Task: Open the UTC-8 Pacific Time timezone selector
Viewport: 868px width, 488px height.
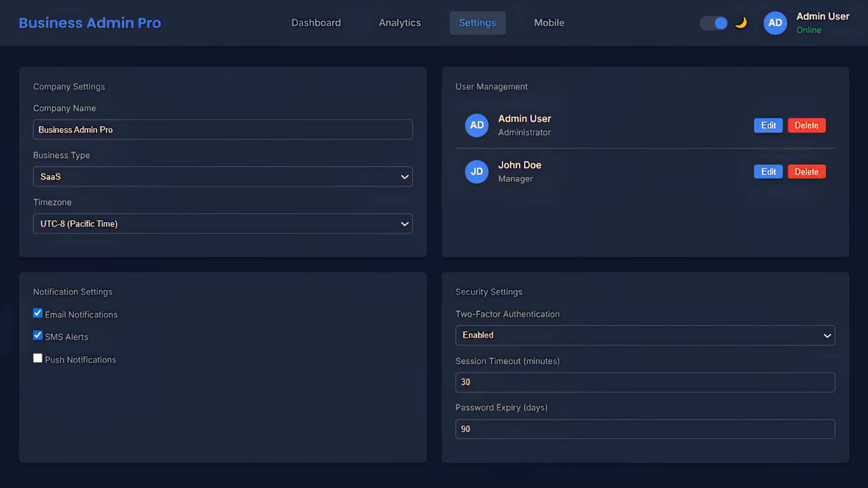Action: tap(222, 223)
